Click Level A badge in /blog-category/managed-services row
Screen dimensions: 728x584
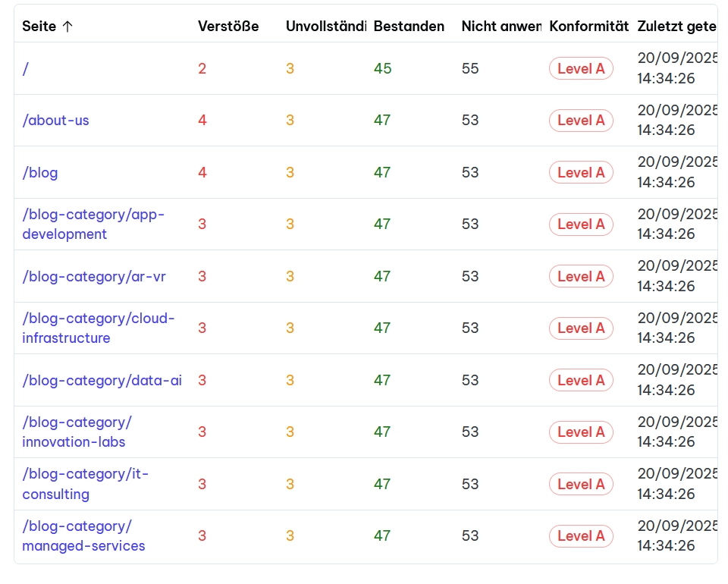point(581,536)
